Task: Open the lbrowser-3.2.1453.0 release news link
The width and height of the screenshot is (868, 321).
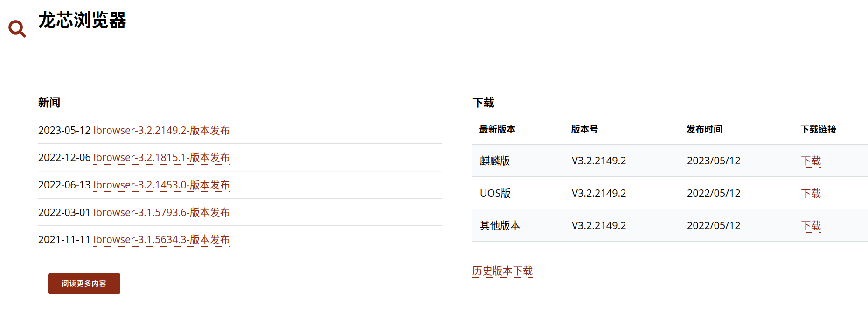Action: 161,185
